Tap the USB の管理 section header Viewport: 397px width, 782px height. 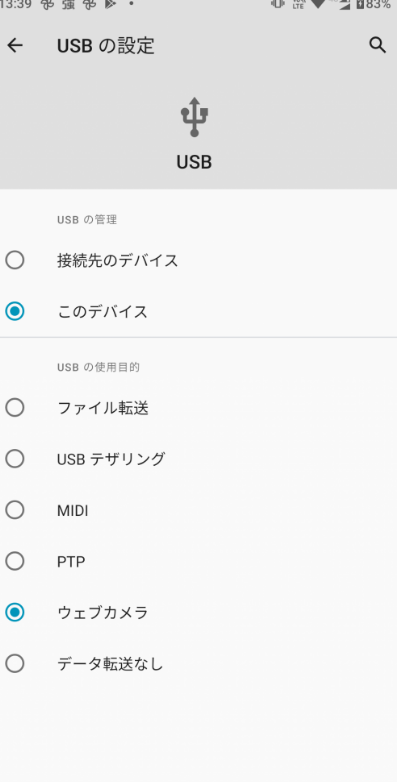click(87, 220)
